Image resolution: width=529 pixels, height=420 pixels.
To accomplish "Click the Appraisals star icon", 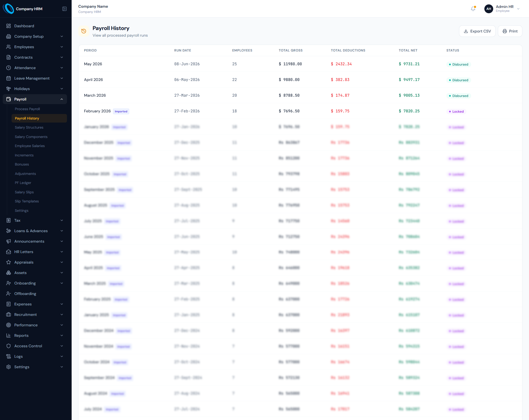I will pyautogui.click(x=9, y=262).
